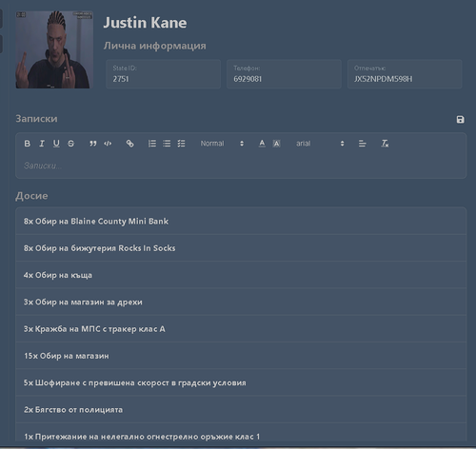
Task: Save the notes with the disk icon
Action: 460,120
